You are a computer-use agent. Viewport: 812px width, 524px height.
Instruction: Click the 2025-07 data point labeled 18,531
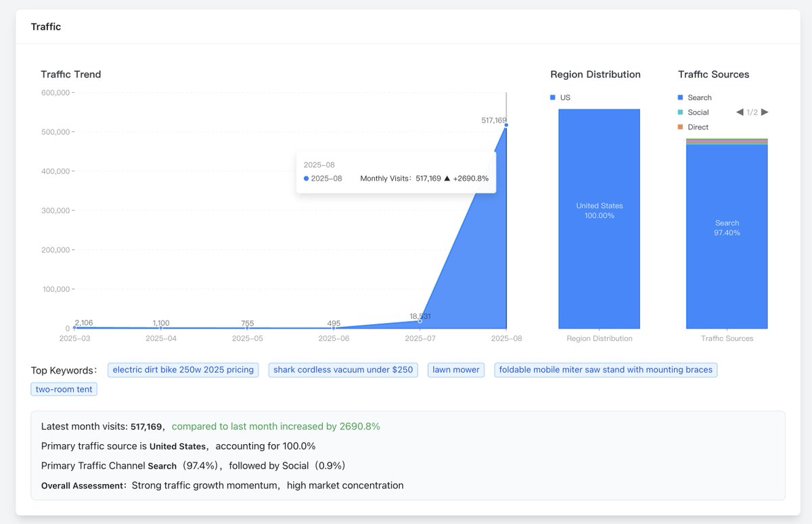(420, 321)
